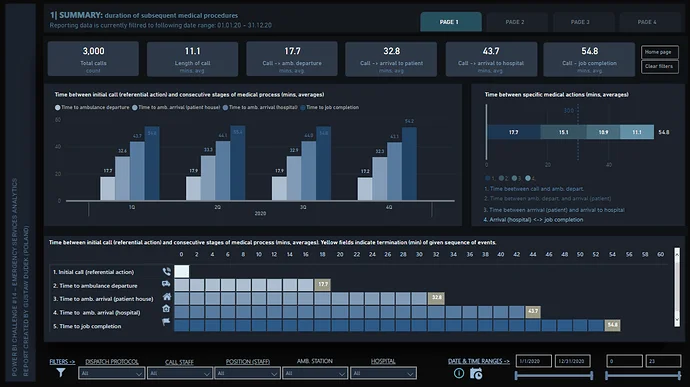Toggle the 'Time to amb. arrival (patient house)' legend item
The height and width of the screenshot is (387, 690).
pos(176,107)
